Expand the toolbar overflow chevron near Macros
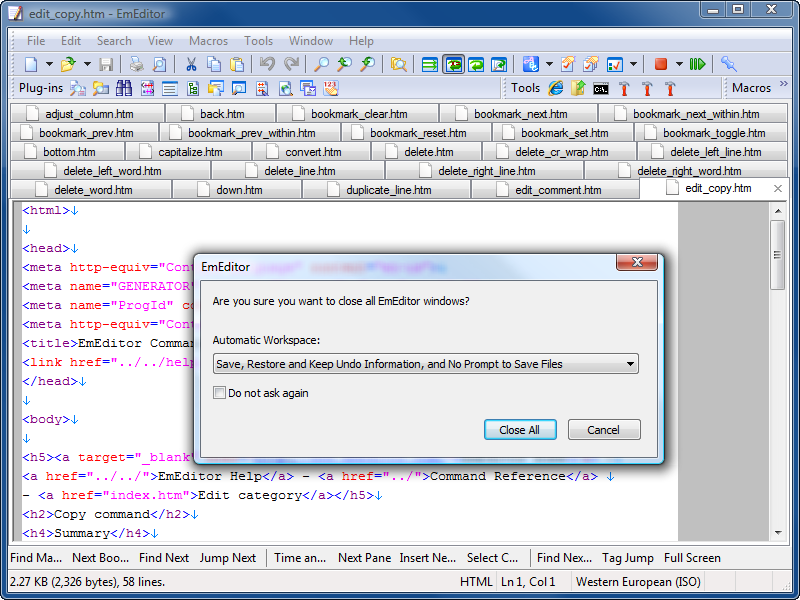The width and height of the screenshot is (800, 600). 784,83
